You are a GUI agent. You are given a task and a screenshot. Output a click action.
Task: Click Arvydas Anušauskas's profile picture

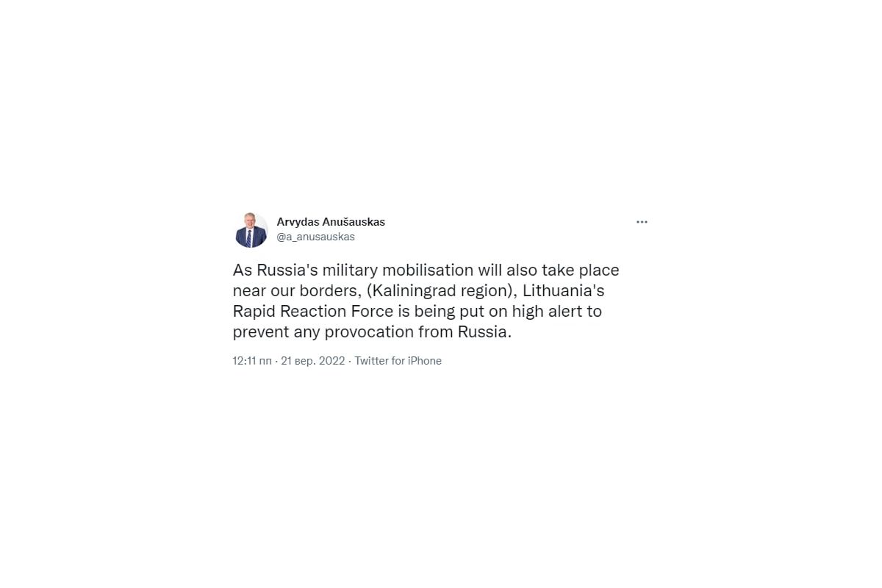pyautogui.click(x=251, y=230)
